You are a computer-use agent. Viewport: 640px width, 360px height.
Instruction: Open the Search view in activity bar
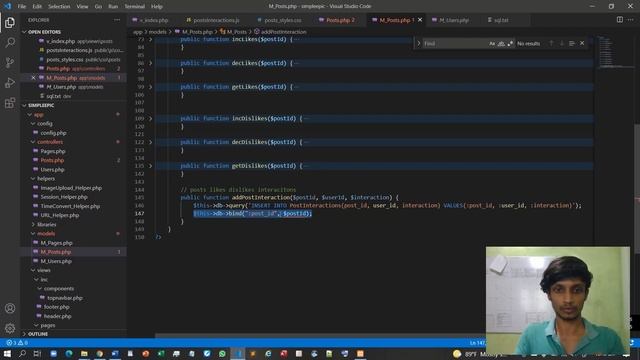tap(10, 42)
